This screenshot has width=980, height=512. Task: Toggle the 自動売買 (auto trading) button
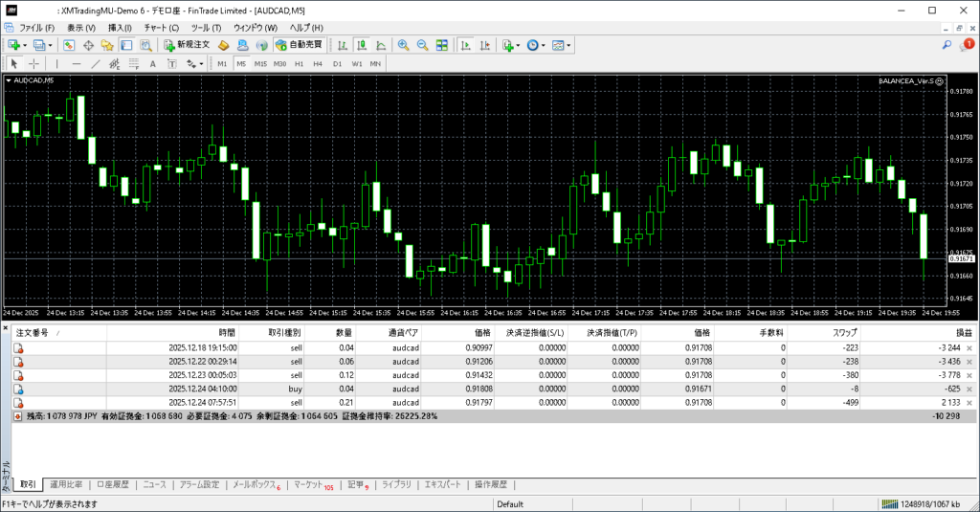coord(299,45)
